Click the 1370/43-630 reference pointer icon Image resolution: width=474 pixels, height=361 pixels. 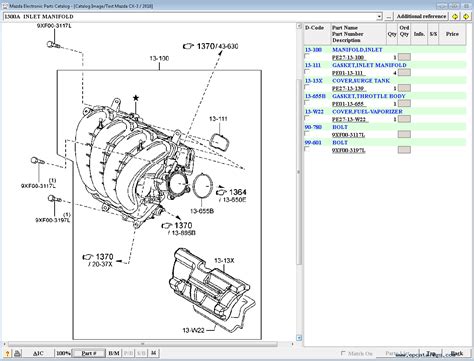click(188, 46)
